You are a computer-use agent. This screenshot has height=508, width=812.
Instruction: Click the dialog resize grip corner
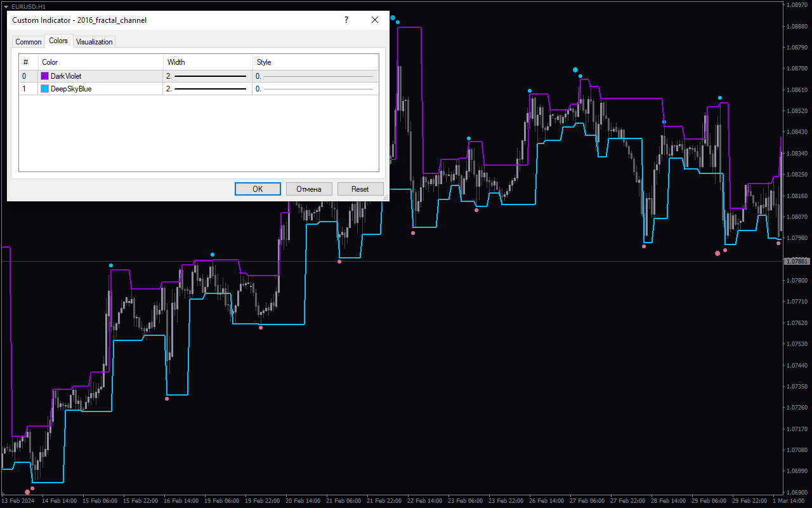click(386, 198)
